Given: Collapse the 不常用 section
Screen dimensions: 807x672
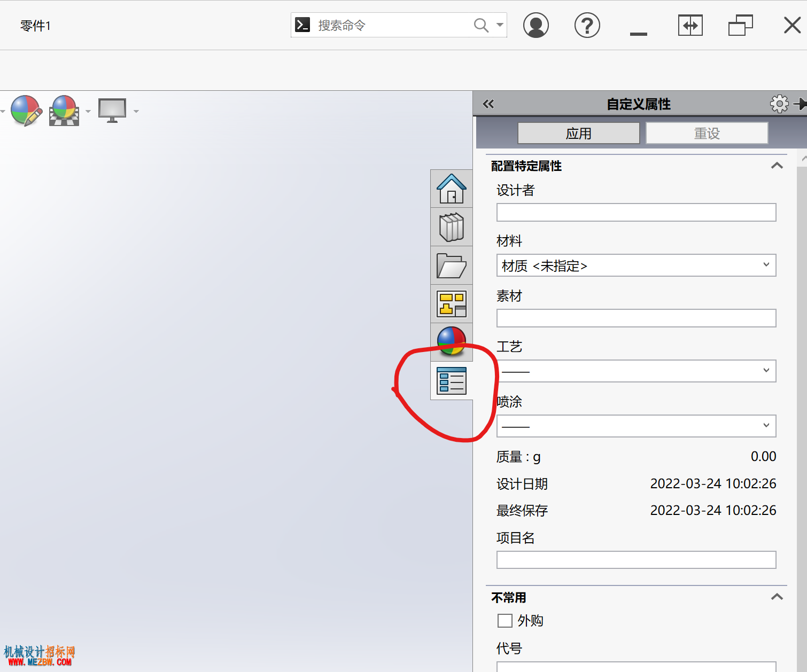Looking at the screenshot, I should click(x=777, y=597).
